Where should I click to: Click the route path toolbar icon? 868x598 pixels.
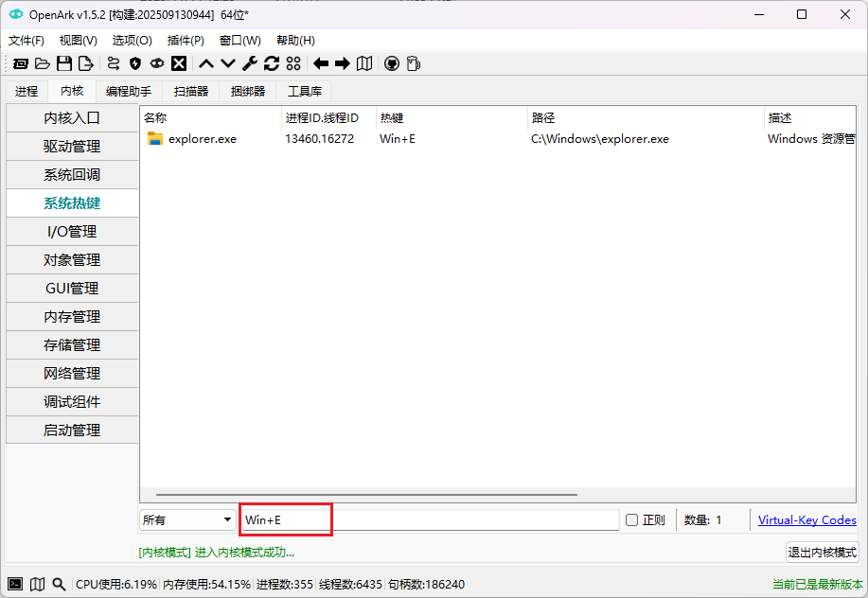point(114,63)
